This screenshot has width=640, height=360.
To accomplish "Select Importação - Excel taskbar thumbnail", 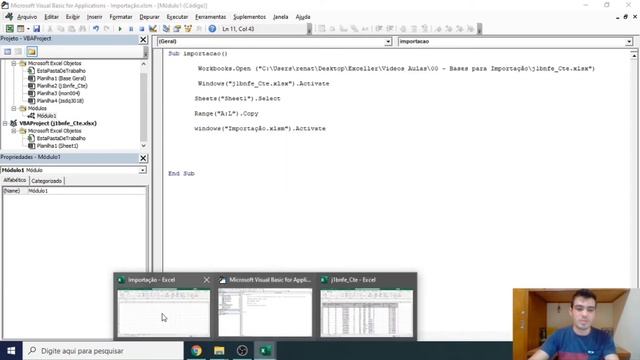I will coord(164,313).
